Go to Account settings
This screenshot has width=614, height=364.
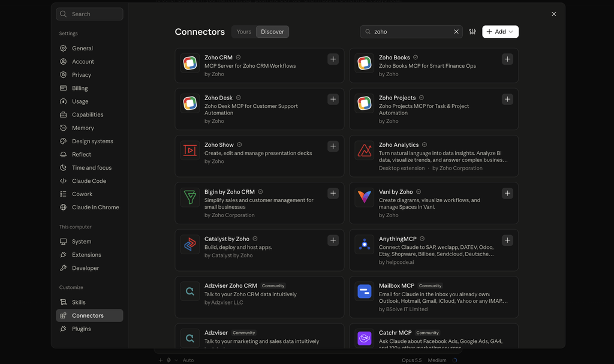click(x=89, y=62)
